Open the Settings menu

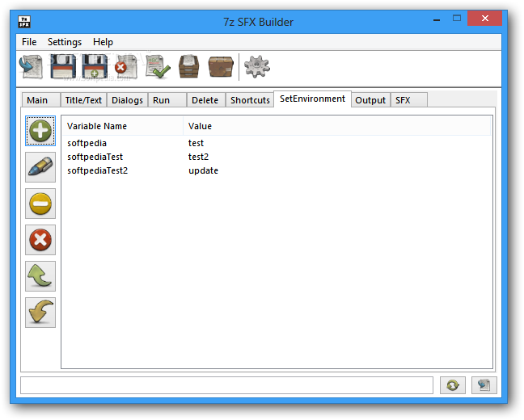point(65,42)
